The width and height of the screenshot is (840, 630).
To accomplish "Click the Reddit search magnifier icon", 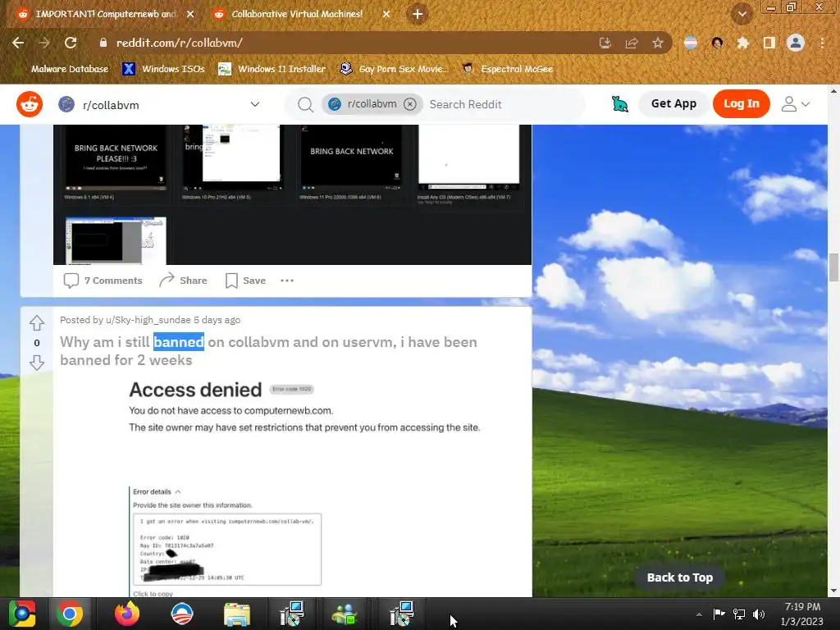I will [x=305, y=104].
